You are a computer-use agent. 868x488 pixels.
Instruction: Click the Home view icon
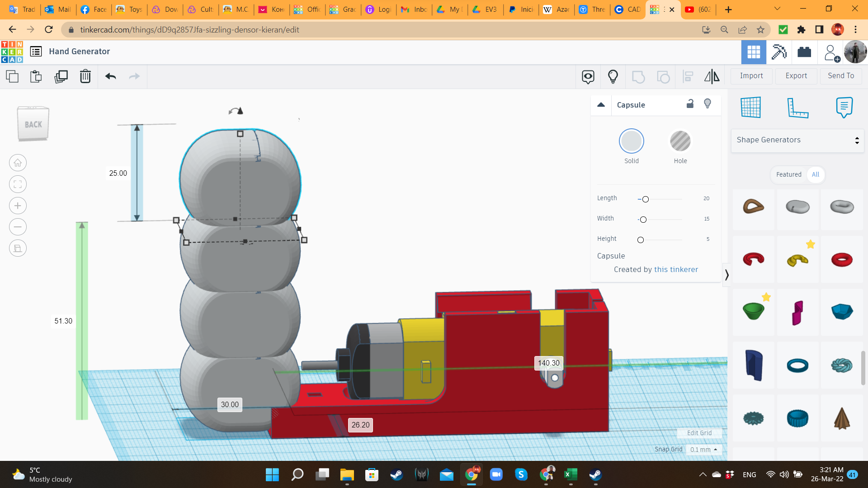point(18,163)
